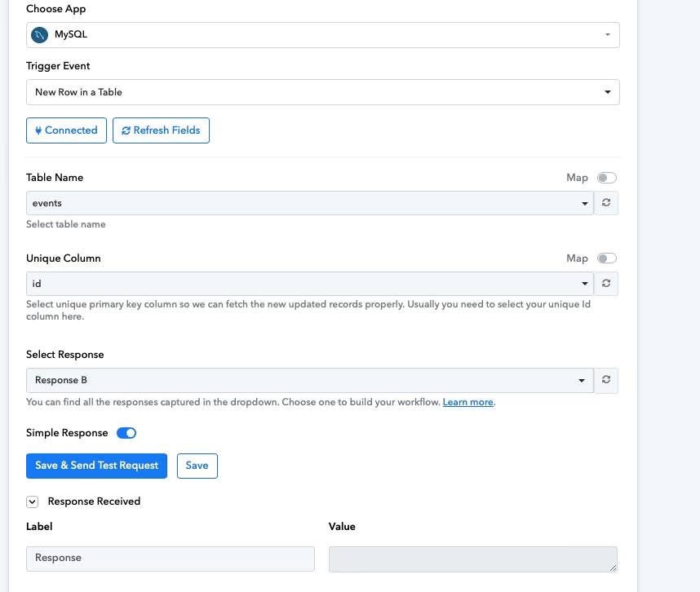
Task: Click the empty Value text area
Action: pos(472,559)
